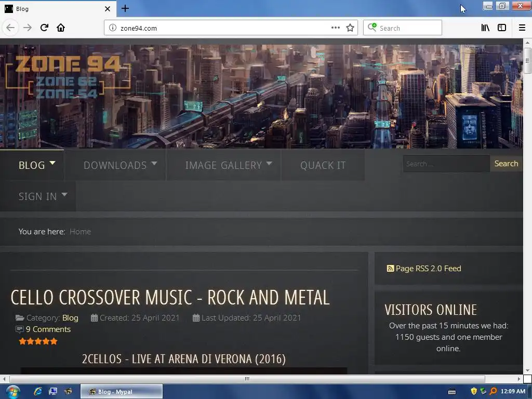This screenshot has width=532, height=399.
Task: Click the orange RSS feed icon
Action: click(390, 269)
